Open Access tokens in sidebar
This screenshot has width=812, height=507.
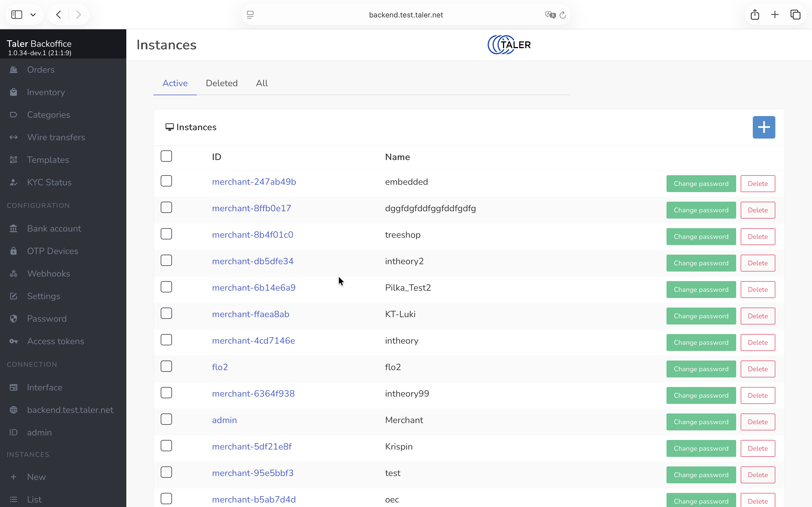tap(55, 341)
